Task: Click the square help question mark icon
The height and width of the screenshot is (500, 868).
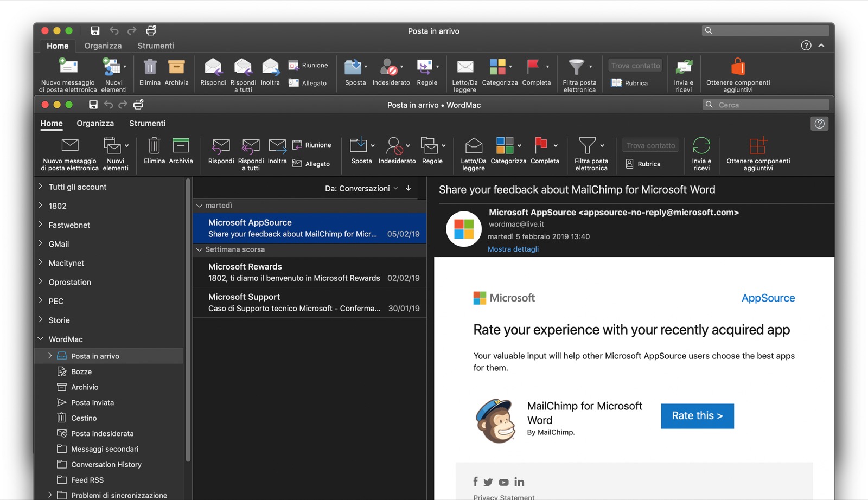Action: [819, 124]
